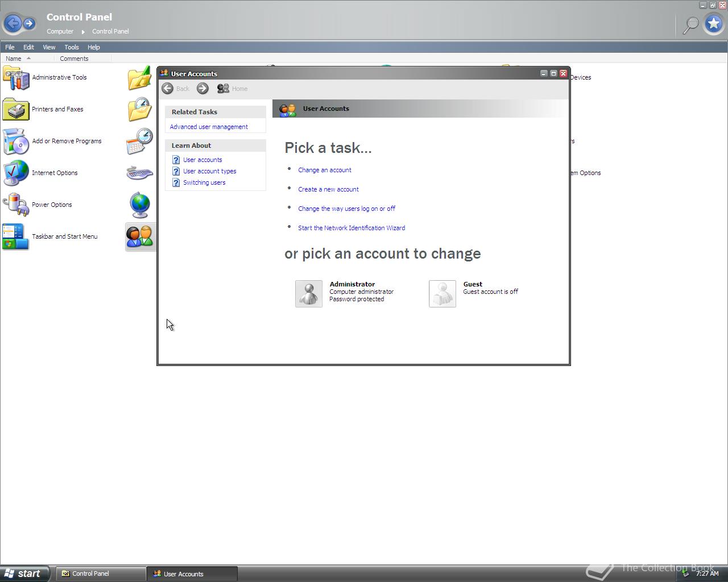Select calendar and clock icon

pos(140,142)
